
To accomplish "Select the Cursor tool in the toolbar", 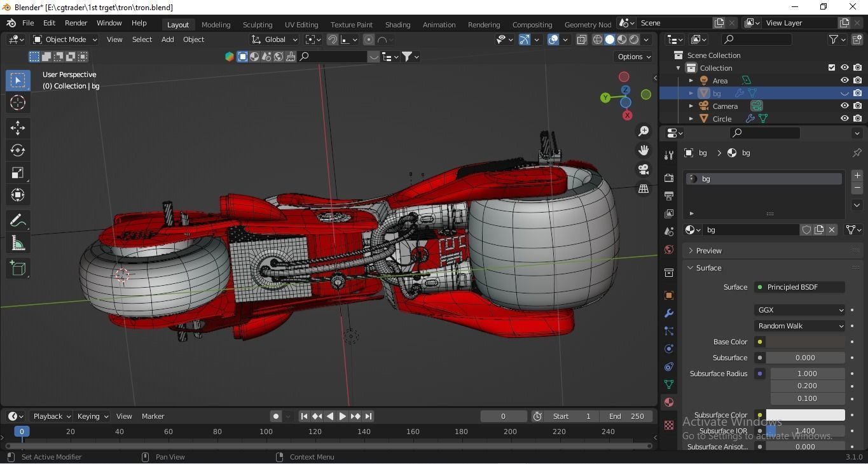I will pos(18,102).
